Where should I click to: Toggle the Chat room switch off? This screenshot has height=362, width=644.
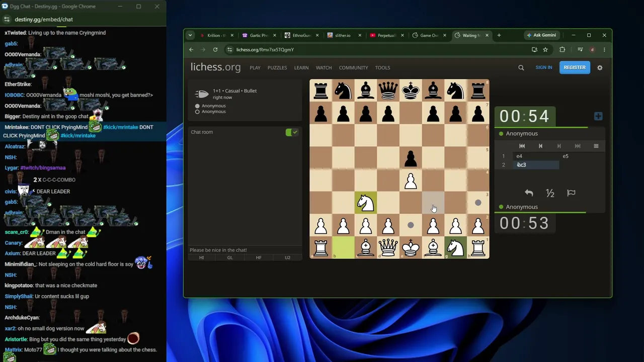(x=292, y=132)
